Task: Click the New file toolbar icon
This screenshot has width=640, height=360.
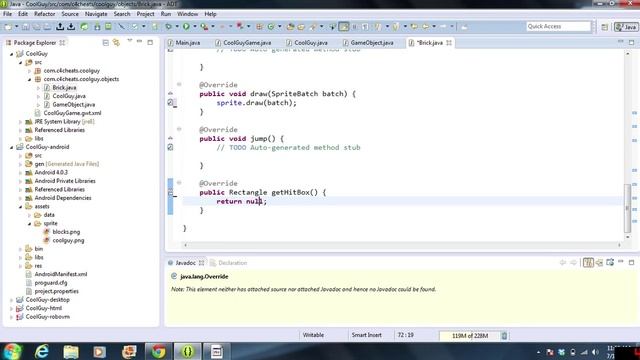Action: (x=8, y=27)
